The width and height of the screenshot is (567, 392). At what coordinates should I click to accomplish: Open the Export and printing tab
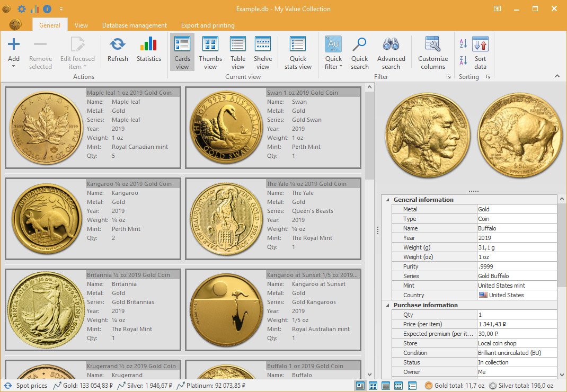(x=208, y=25)
